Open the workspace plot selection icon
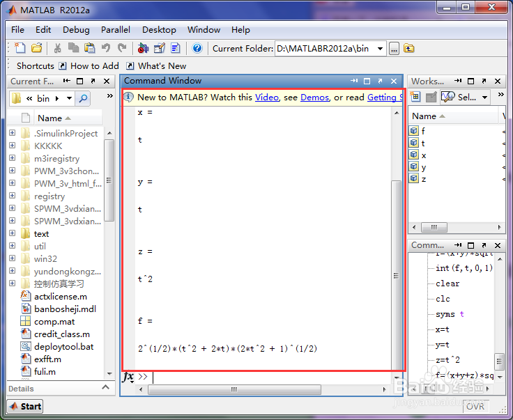The width and height of the screenshot is (513, 420). pos(447,97)
